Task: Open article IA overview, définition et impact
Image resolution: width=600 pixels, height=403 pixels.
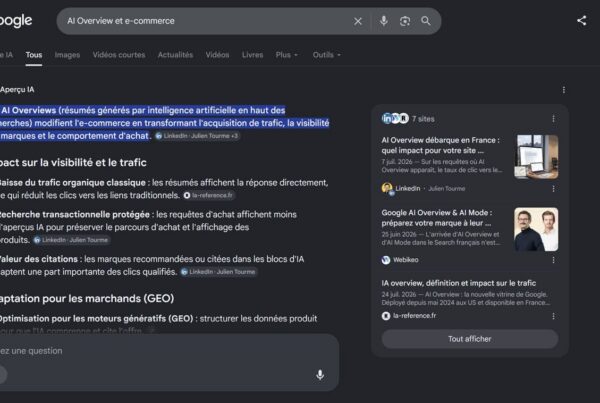Action: (458, 283)
